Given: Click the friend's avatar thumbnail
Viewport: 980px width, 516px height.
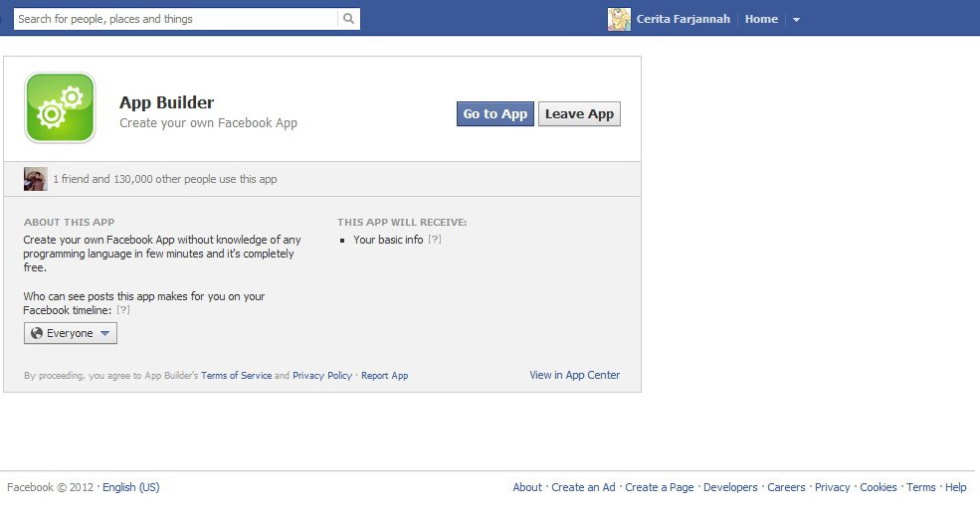Looking at the screenshot, I should pos(36,179).
